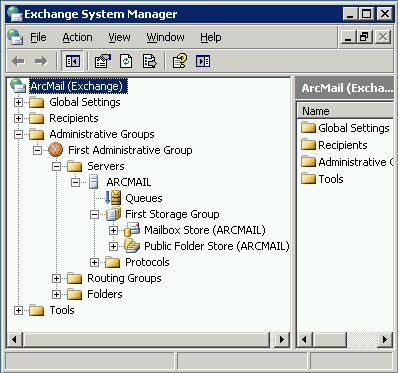Select Recipients in the tree
The image size is (398, 373).
click(74, 118)
